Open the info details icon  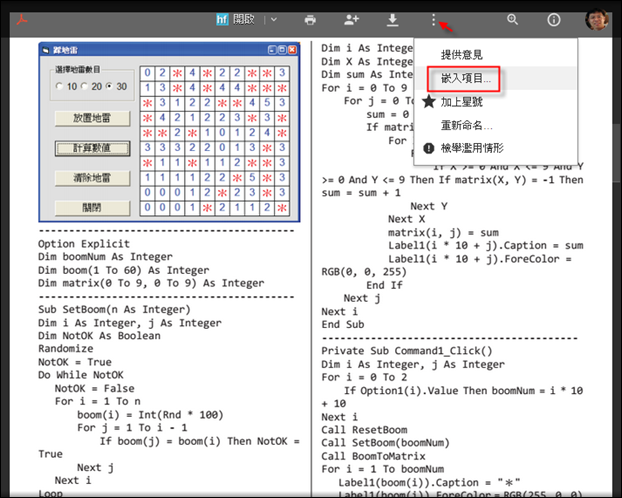click(x=554, y=20)
